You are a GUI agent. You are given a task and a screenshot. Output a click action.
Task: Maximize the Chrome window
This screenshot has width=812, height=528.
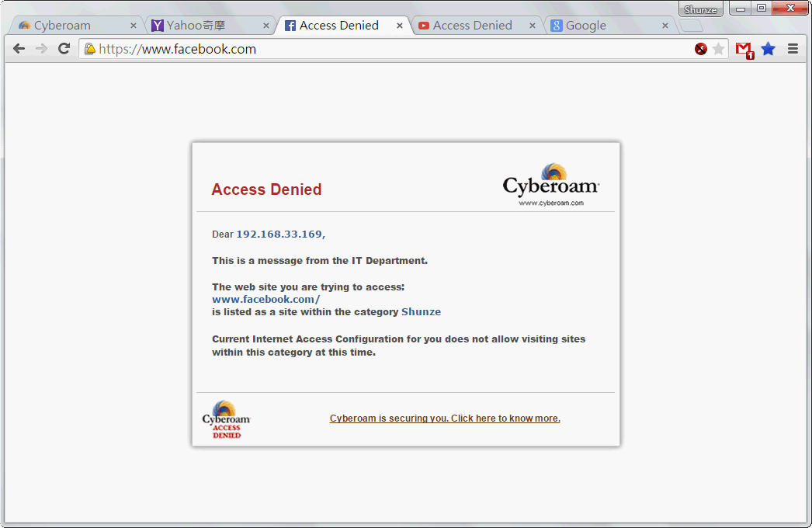pyautogui.click(x=762, y=9)
